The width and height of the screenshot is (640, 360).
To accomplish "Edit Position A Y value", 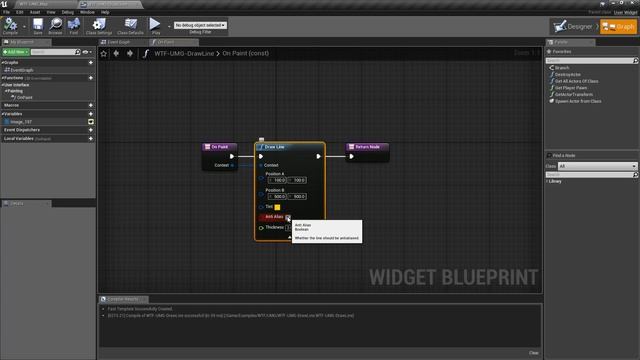I will click(x=297, y=180).
